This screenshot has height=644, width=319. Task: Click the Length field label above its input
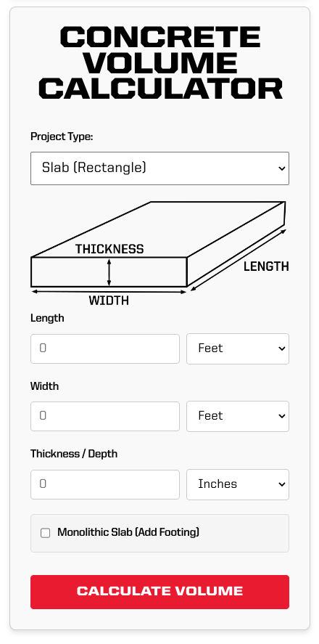pos(47,318)
